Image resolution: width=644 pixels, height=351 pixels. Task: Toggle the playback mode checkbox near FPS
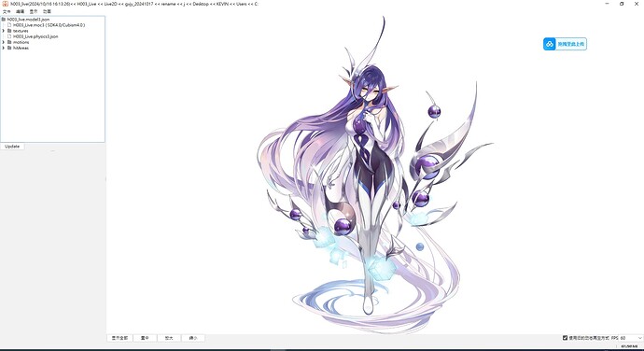click(565, 337)
